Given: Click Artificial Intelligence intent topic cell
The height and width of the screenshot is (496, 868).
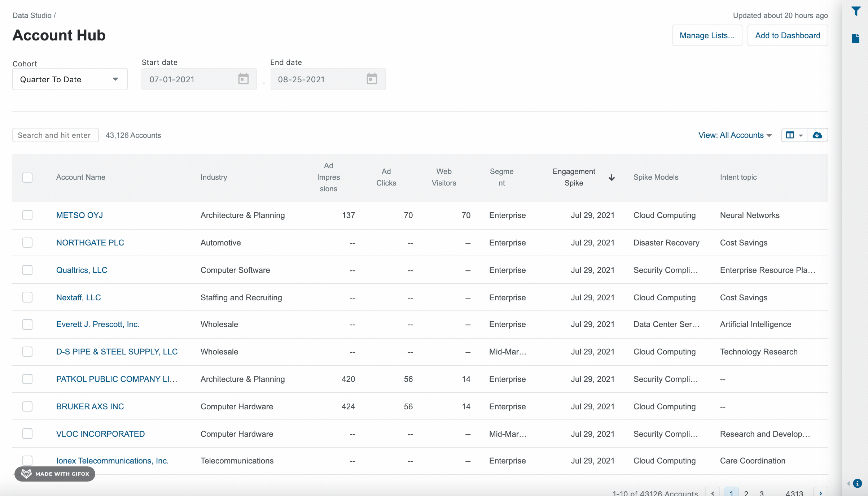Looking at the screenshot, I should click(x=755, y=324).
